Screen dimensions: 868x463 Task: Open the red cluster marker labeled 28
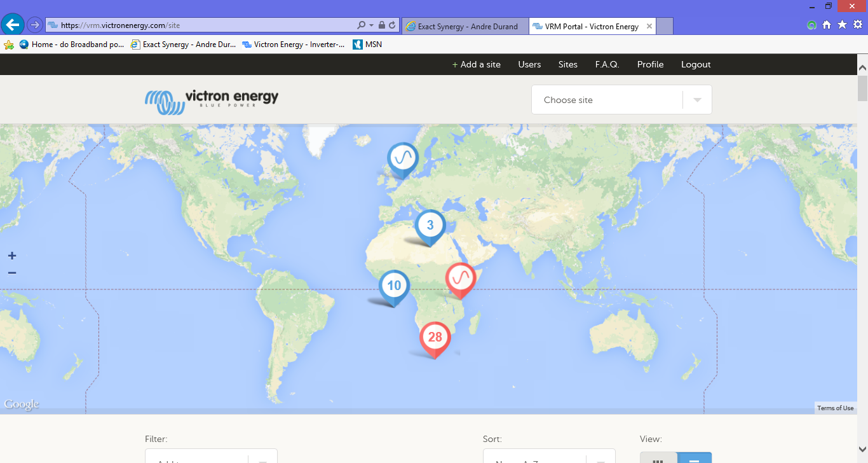(x=435, y=337)
